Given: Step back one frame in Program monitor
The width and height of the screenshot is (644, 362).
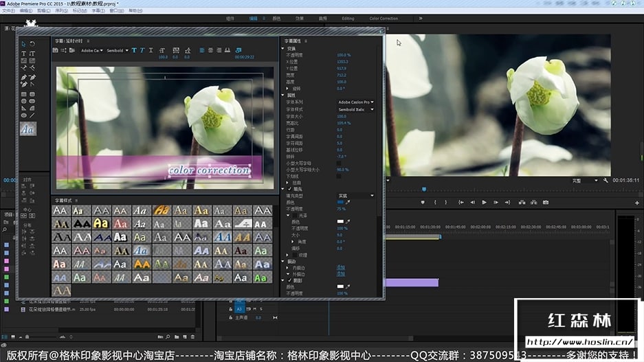Looking at the screenshot, I should pos(472,203).
